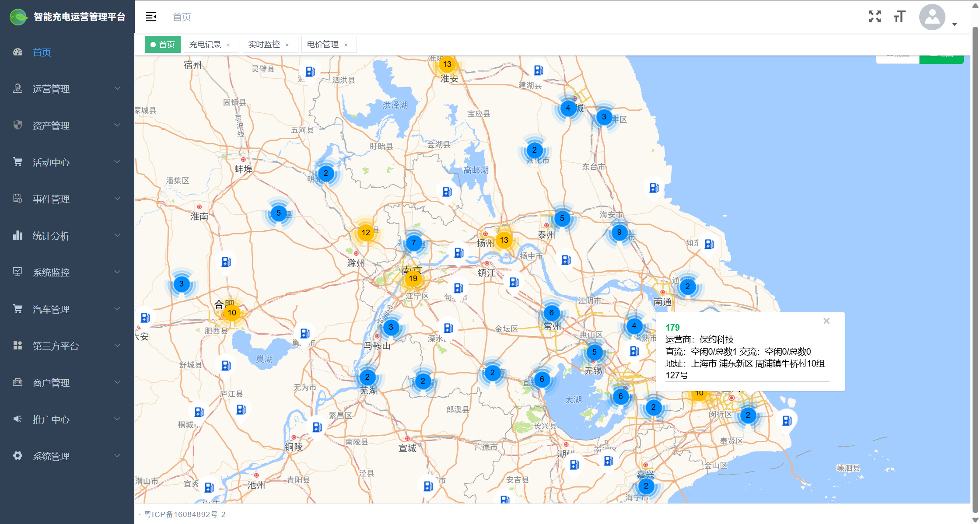Click the orange cluster marker labeled 12
The width and height of the screenshot is (980, 524).
(366, 232)
